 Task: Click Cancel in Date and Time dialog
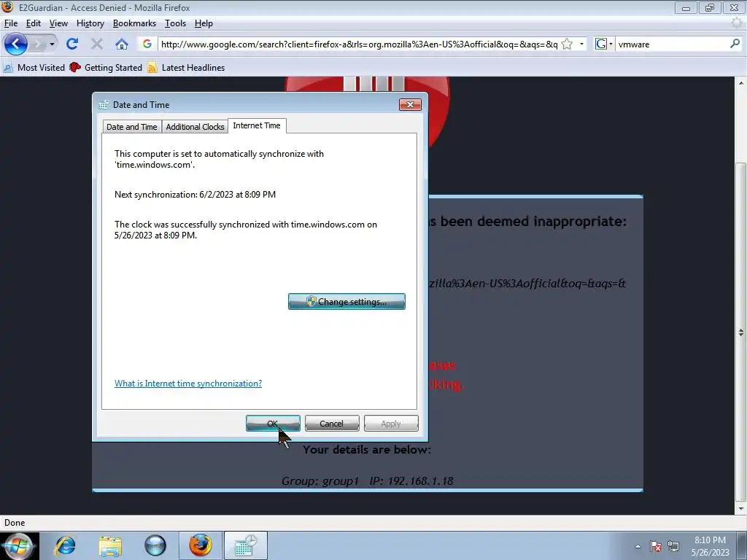(x=332, y=424)
